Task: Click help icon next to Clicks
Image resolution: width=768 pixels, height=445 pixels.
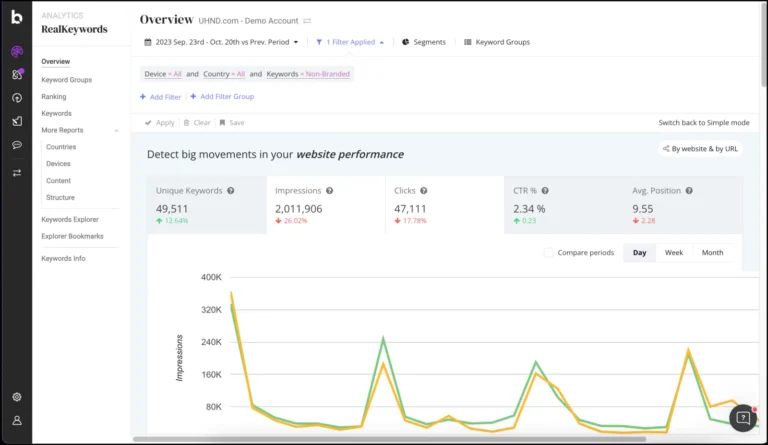Action: click(424, 190)
